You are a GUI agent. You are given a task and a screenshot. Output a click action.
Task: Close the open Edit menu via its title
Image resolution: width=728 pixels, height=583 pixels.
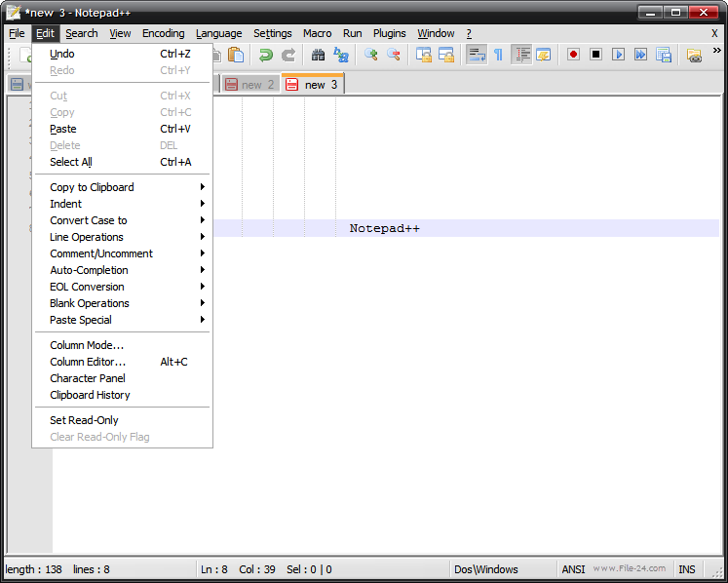tap(46, 33)
